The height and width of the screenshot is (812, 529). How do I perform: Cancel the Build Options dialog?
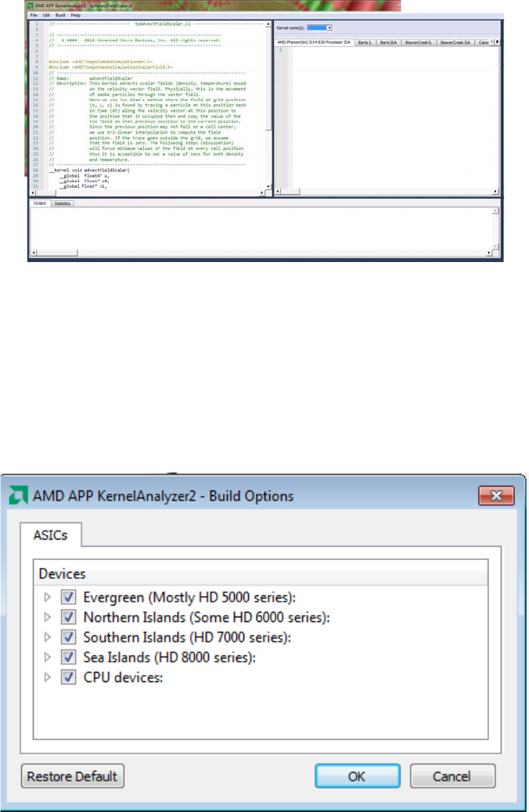click(452, 776)
